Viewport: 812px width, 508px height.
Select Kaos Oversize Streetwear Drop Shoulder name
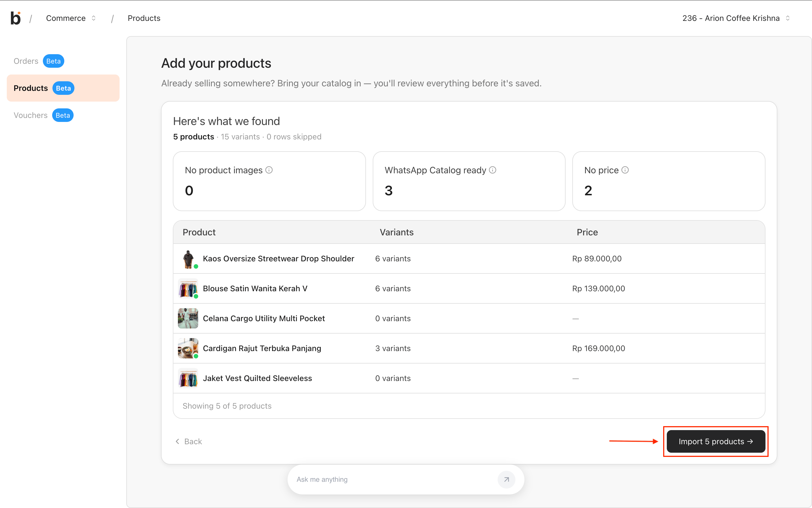pos(279,259)
